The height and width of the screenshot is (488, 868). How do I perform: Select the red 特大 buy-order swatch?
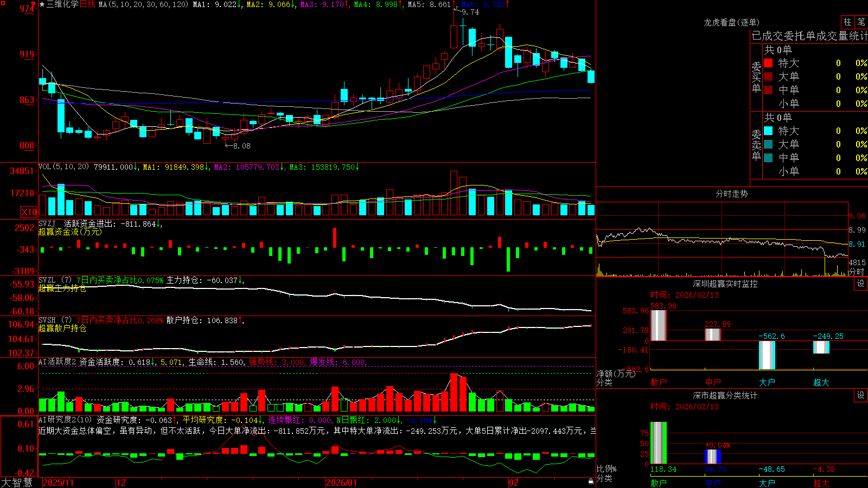[768, 63]
